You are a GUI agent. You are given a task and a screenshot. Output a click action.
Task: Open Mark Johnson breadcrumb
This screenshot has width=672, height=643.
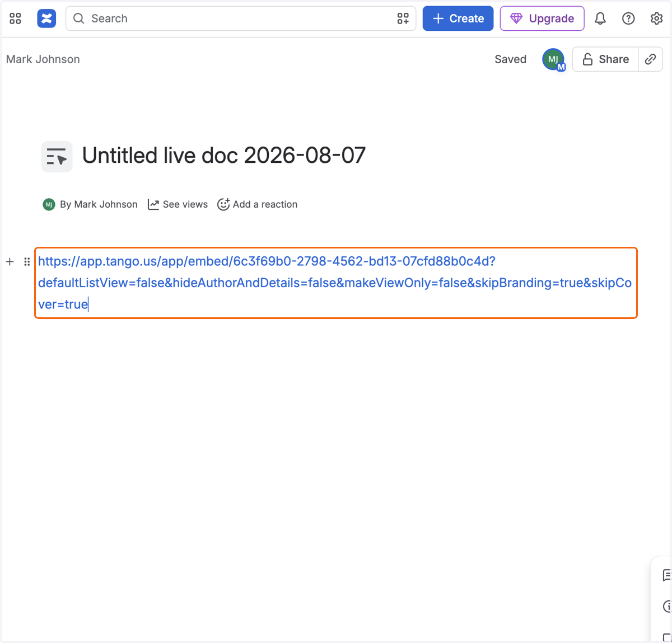pyautogui.click(x=43, y=59)
